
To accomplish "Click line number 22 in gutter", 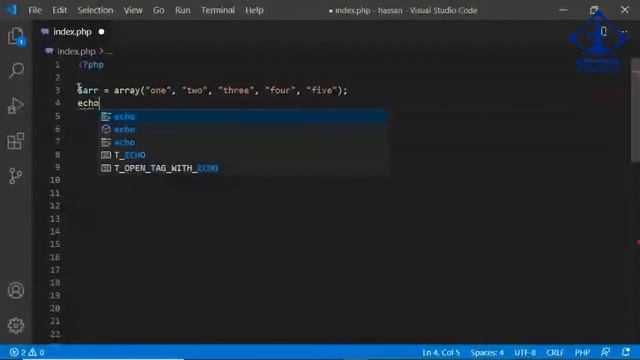I will (55, 334).
